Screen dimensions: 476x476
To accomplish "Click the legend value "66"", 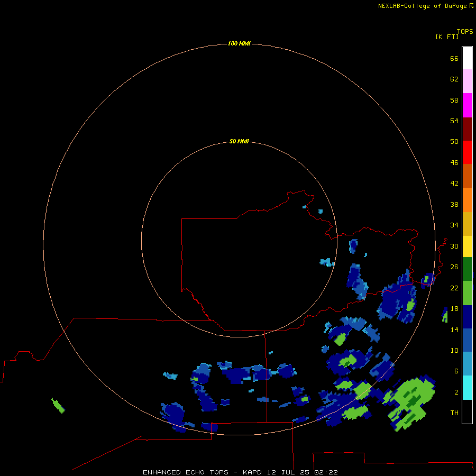I will (454, 58).
